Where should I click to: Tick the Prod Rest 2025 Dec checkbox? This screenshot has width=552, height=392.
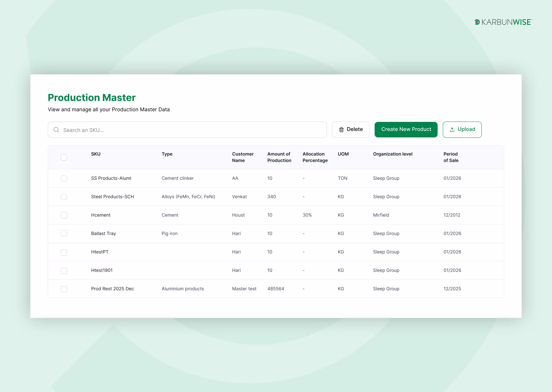click(64, 289)
